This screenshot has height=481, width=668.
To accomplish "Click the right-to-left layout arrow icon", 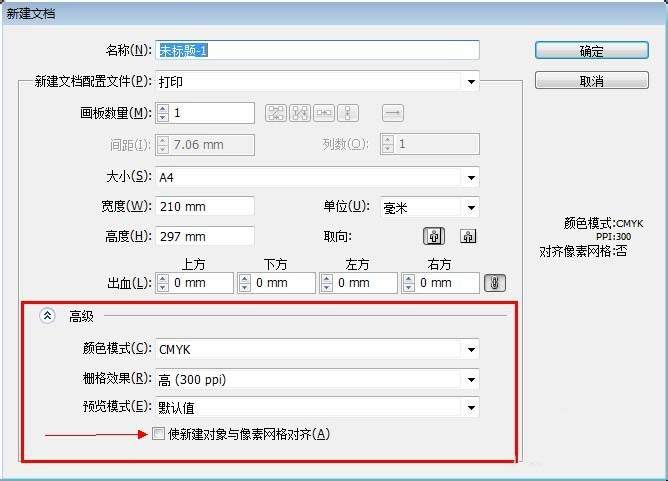I will pos(392,113).
